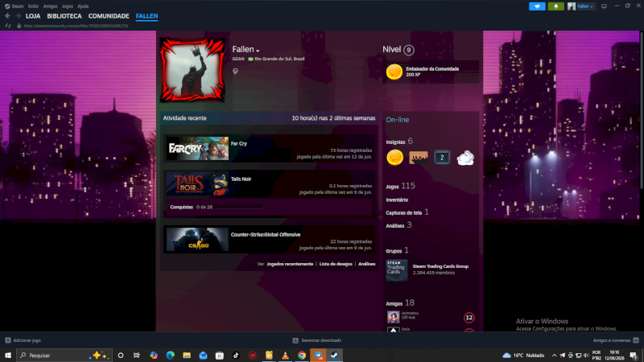Screen dimensions: 644x362
Task: Open the Análises 3 sidebar link
Action: click(x=398, y=225)
